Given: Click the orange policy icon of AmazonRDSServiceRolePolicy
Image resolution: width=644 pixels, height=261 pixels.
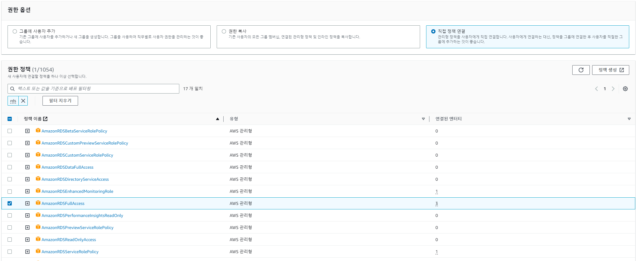Looking at the screenshot, I should click(38, 251).
